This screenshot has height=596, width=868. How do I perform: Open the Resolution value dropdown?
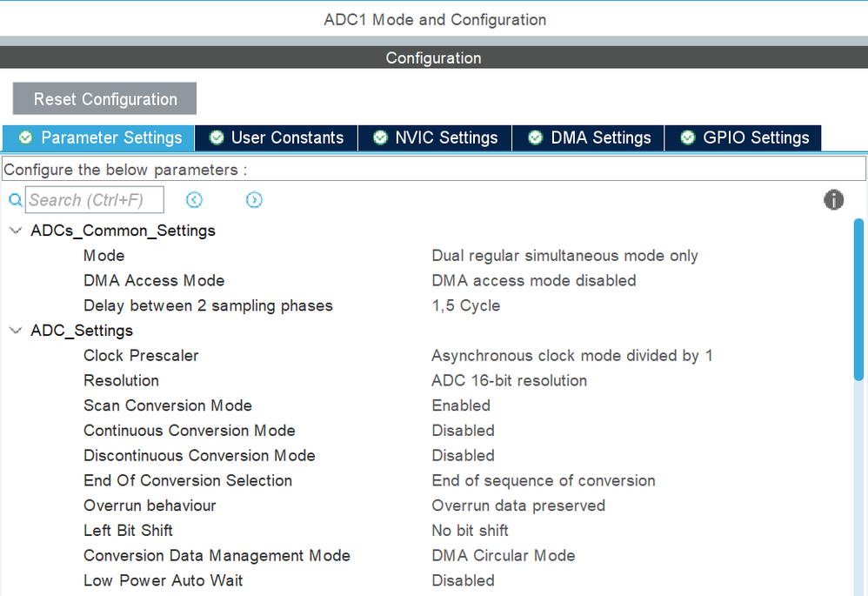(509, 380)
